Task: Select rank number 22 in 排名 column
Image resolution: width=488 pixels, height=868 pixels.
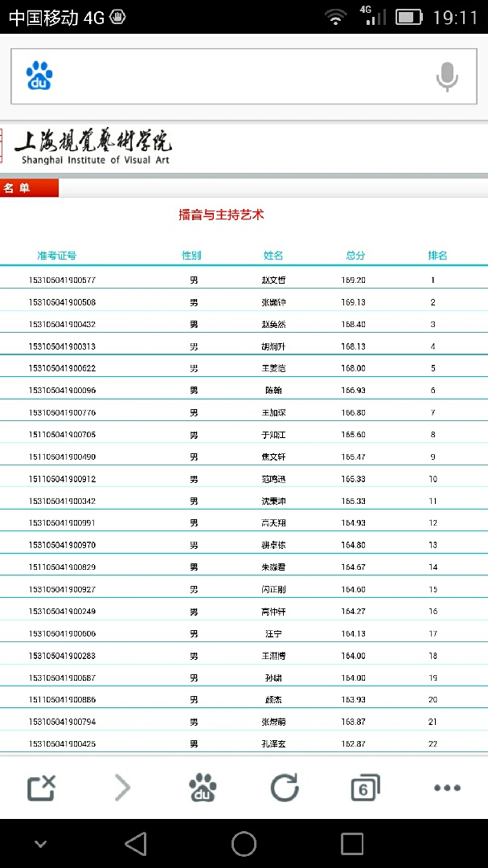Action: pos(433,744)
